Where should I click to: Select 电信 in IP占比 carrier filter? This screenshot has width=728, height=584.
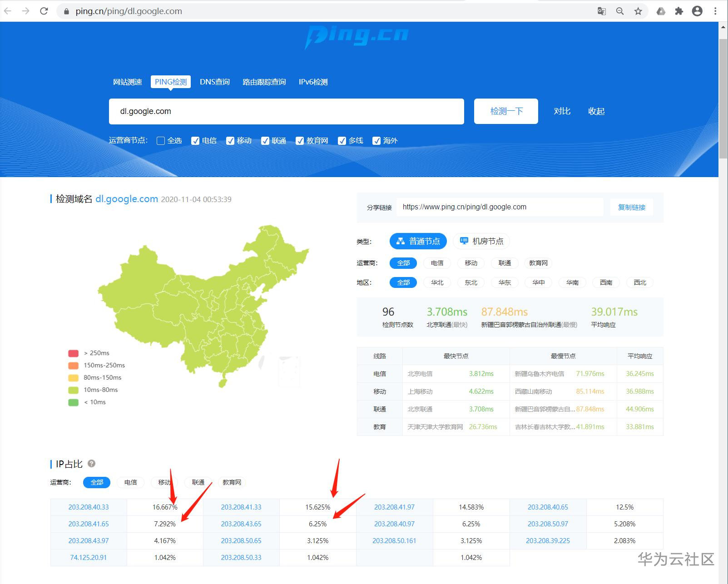[x=131, y=482]
